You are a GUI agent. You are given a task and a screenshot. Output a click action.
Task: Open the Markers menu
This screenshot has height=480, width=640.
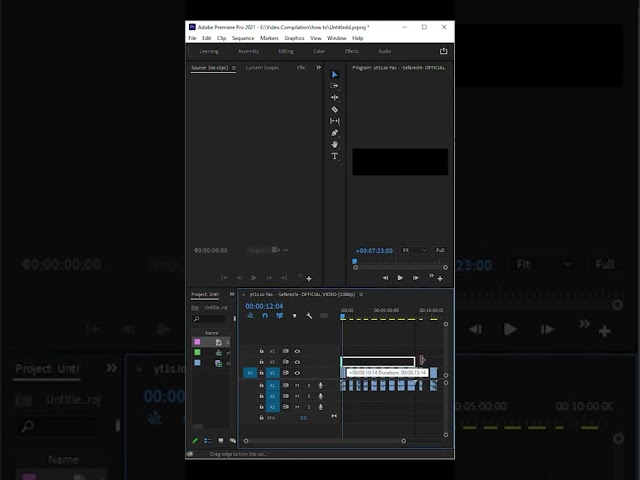[x=269, y=38]
